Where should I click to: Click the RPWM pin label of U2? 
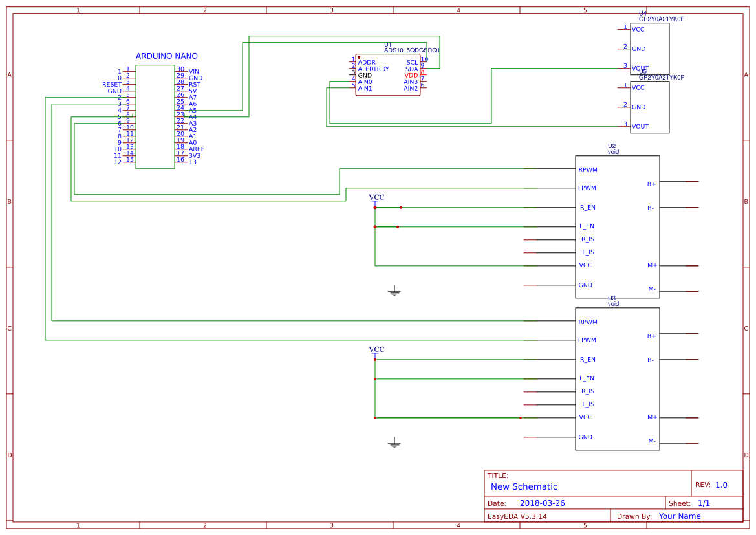[588, 169]
